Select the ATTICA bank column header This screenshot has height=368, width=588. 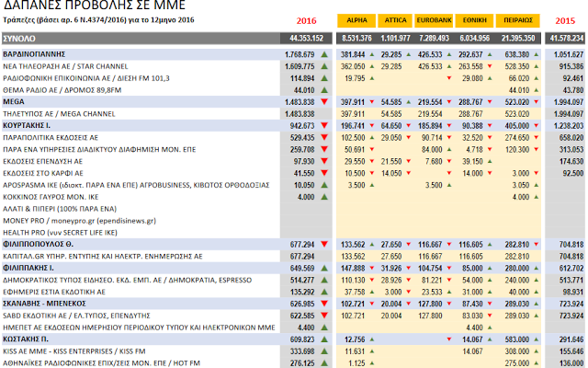tap(395, 20)
